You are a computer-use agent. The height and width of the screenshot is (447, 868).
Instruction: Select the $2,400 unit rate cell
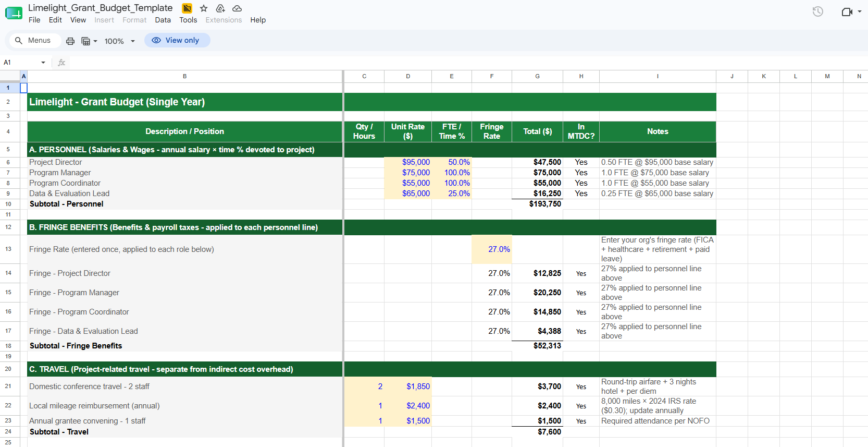click(x=408, y=406)
